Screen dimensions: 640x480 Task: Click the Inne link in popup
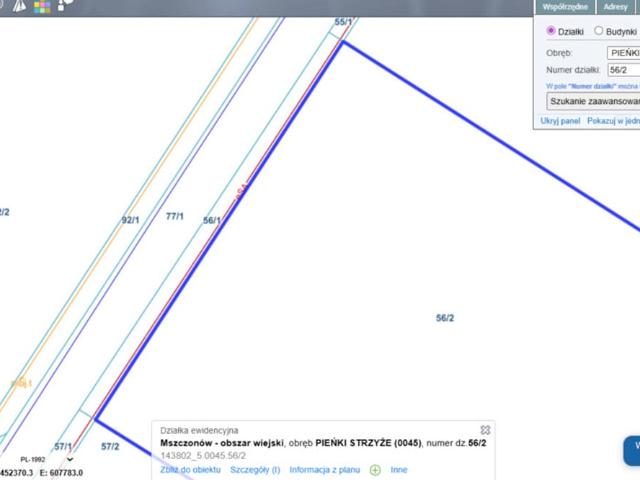[399, 469]
